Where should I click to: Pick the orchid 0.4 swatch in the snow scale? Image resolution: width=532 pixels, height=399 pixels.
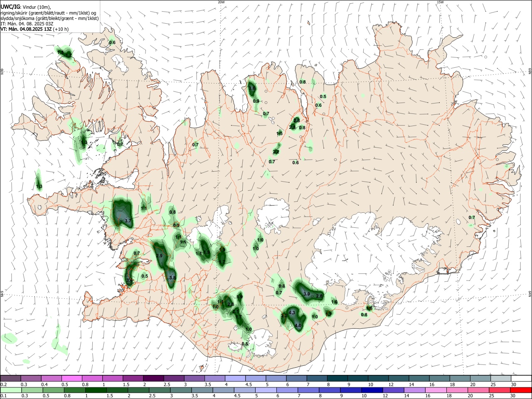tap(51, 378)
